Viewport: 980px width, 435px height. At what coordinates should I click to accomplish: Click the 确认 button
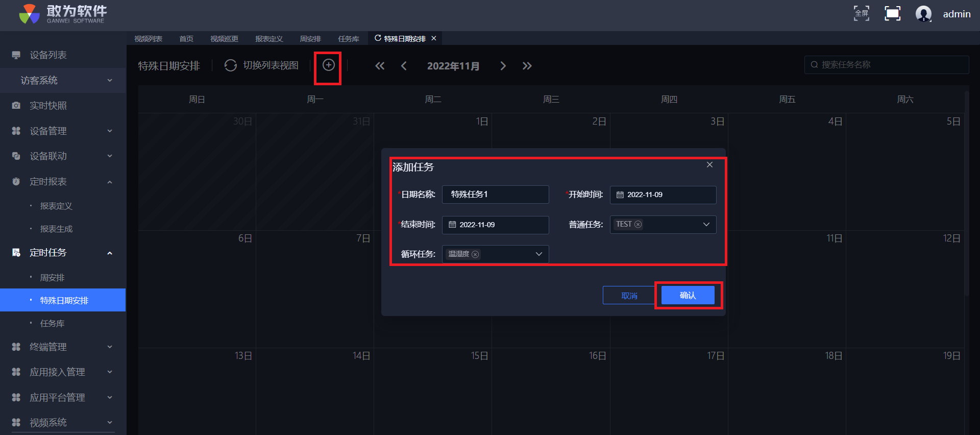click(688, 295)
